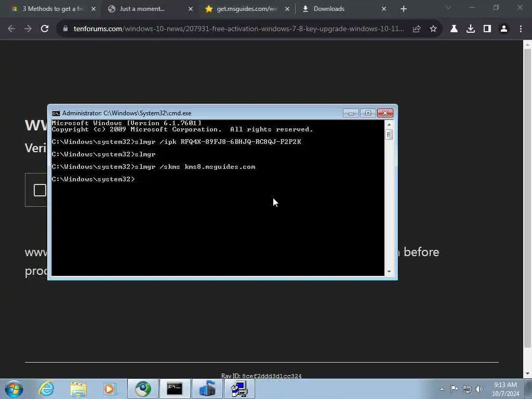Minimize the Chrome window
Image resolution: width=532 pixels, height=399 pixels.
pyautogui.click(x=472, y=7)
